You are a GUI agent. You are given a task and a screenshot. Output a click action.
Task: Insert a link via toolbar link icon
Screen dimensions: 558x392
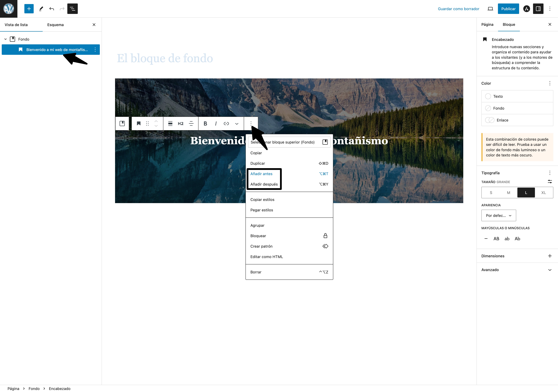point(226,124)
